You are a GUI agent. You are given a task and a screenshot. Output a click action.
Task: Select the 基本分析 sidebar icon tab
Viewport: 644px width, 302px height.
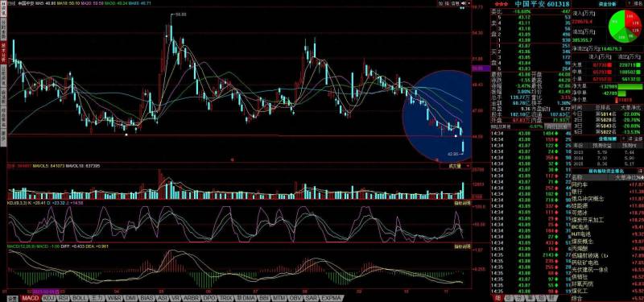[3, 53]
